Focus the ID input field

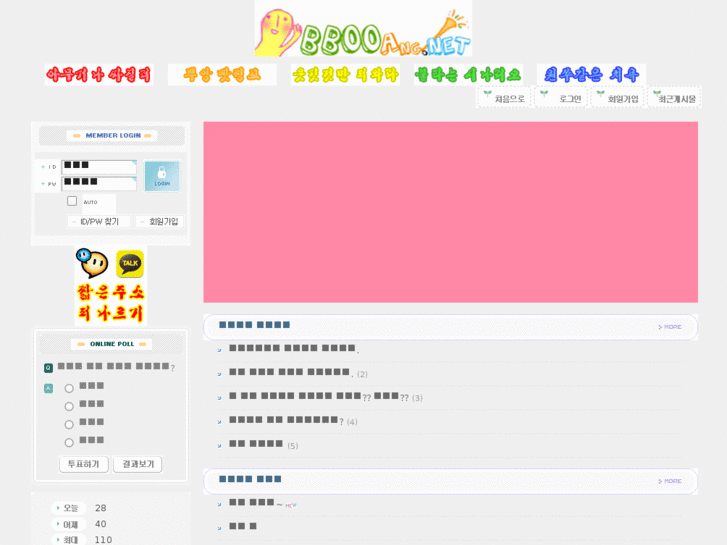click(99, 167)
